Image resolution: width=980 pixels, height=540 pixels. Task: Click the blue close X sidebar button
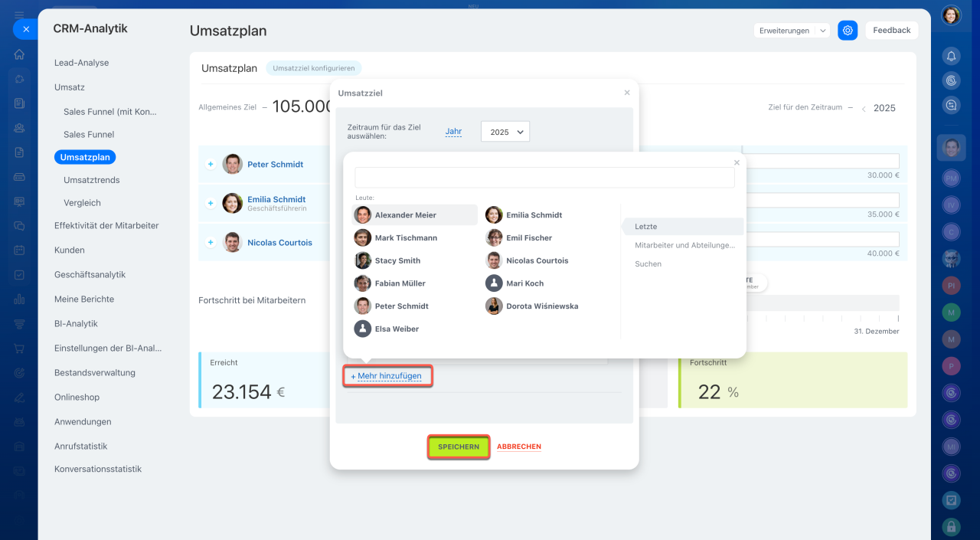(x=25, y=29)
